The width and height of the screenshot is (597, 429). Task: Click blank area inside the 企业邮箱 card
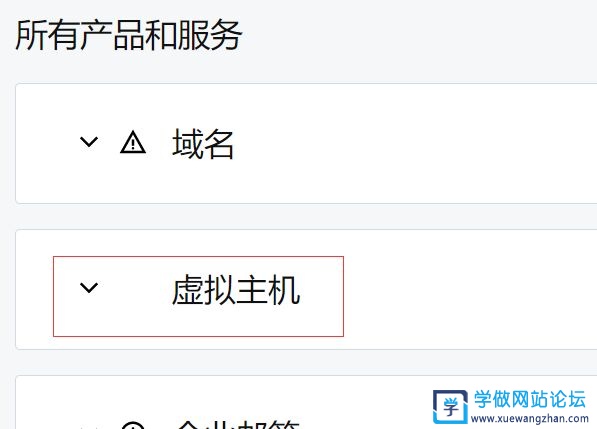coord(267,396)
